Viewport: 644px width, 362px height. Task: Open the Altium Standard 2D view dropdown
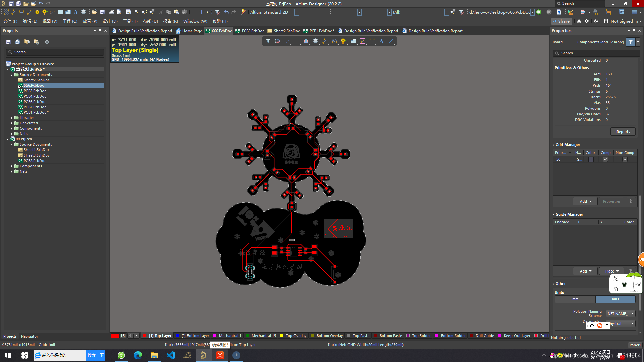[x=297, y=12]
